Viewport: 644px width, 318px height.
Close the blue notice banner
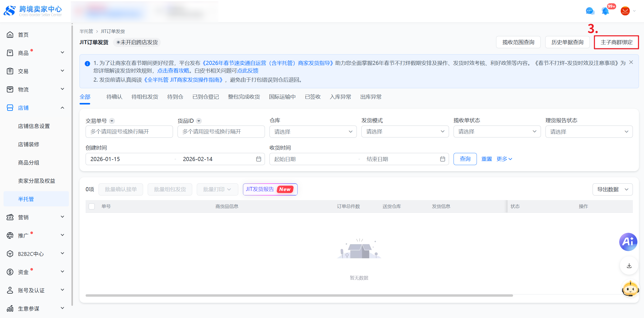631,62
